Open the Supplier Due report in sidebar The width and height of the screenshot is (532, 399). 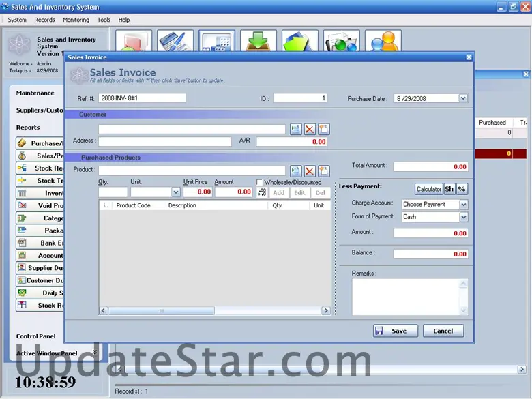pos(40,267)
